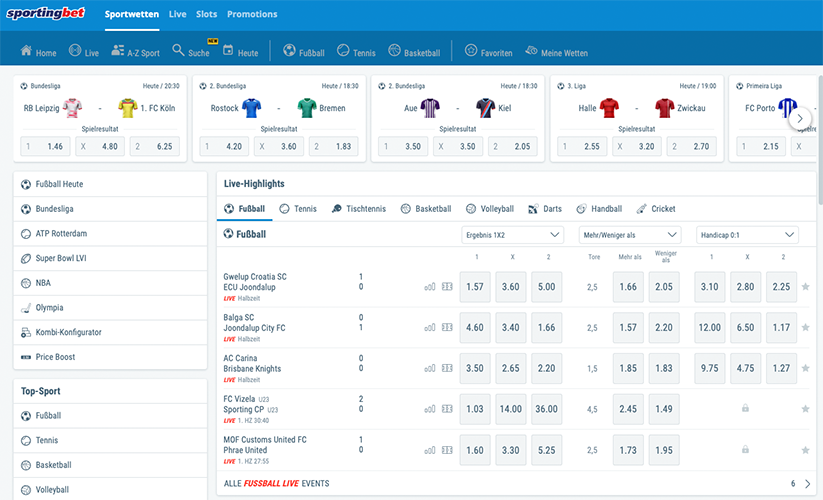Screen dimensions: 823x500
Task: Open the Suche search tool
Action: pyautogui.click(x=191, y=51)
